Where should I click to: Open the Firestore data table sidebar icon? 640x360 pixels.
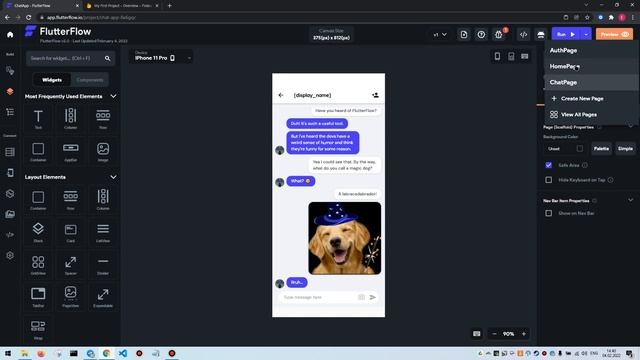[10, 152]
